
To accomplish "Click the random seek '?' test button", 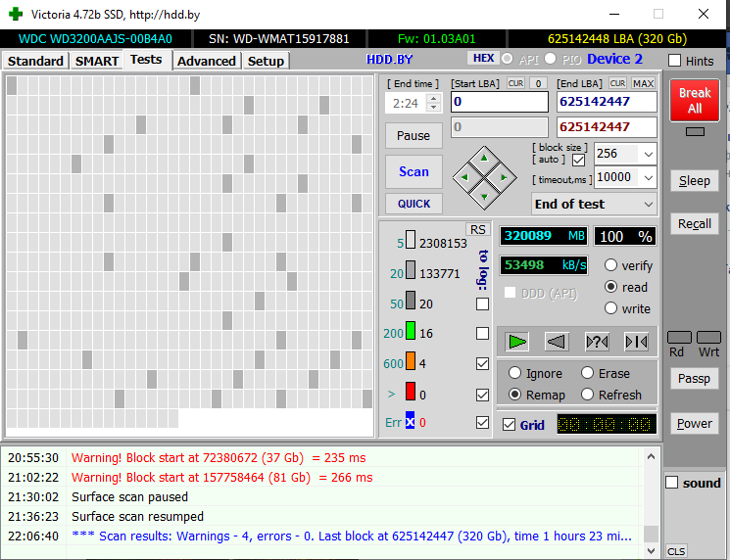I will (x=597, y=342).
